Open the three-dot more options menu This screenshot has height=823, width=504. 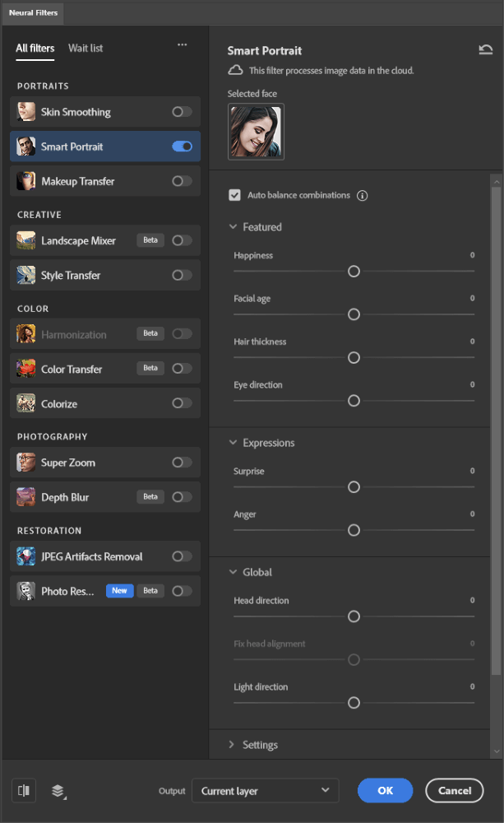(182, 46)
